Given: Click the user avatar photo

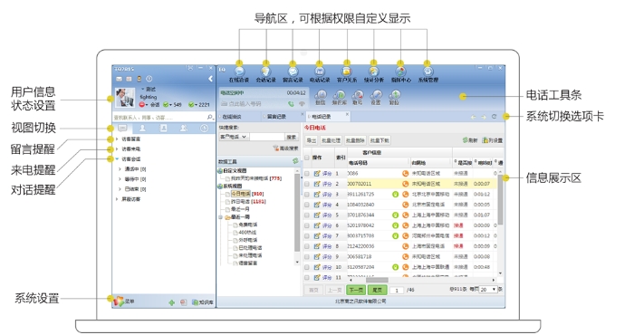Looking at the screenshot, I should pos(125,98).
